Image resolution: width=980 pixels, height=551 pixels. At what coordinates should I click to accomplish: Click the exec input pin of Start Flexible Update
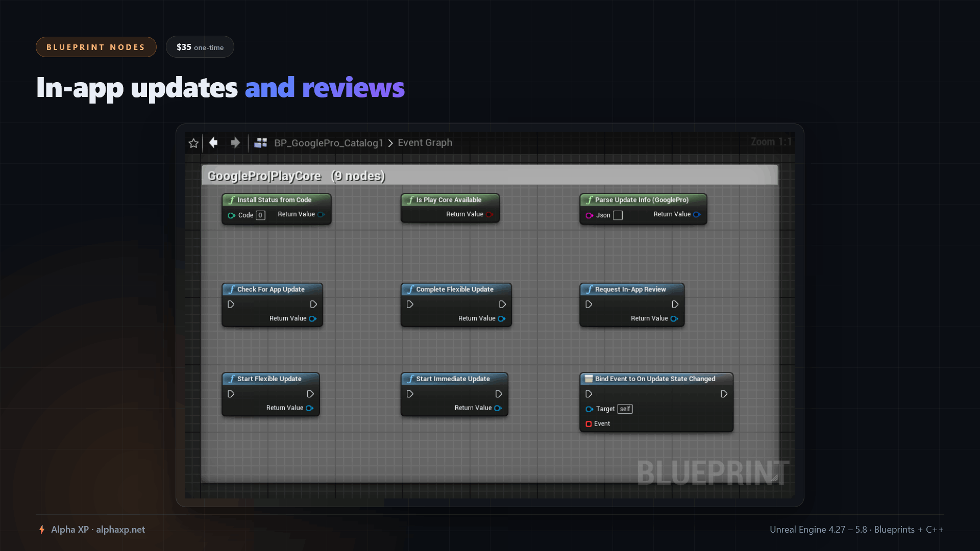[231, 394]
